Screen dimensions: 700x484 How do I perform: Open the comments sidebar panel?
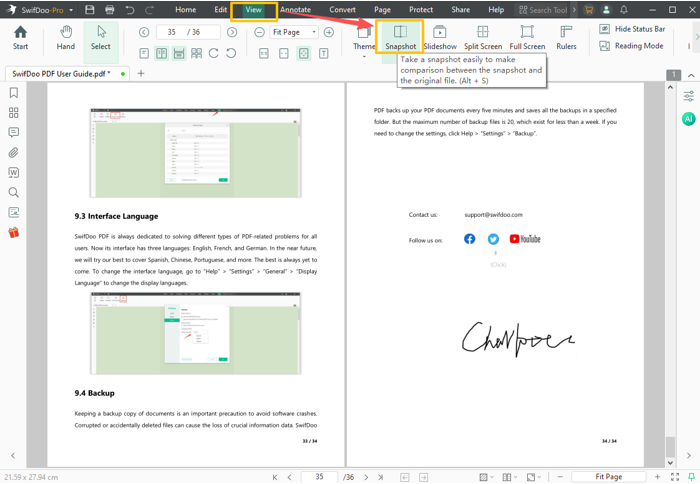(x=14, y=133)
